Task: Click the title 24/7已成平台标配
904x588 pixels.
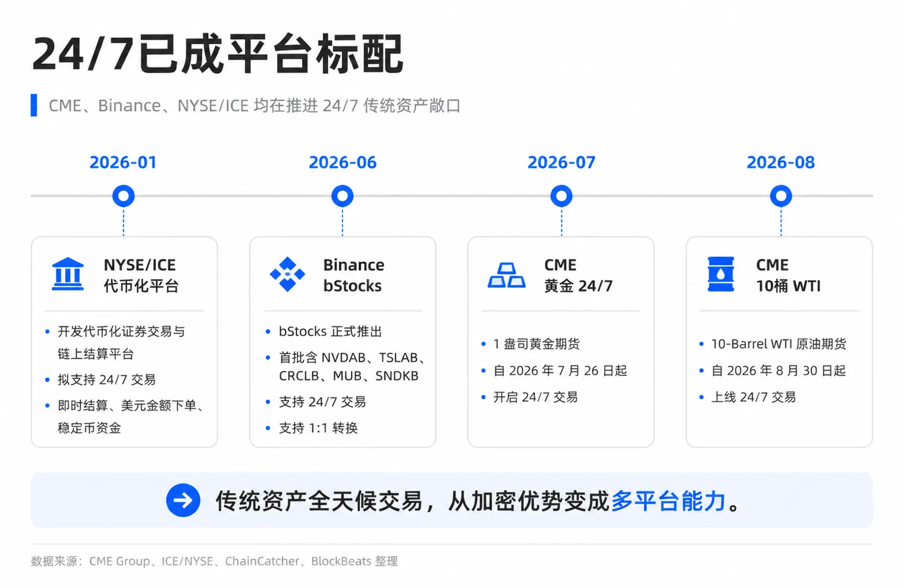Action: pyautogui.click(x=217, y=54)
